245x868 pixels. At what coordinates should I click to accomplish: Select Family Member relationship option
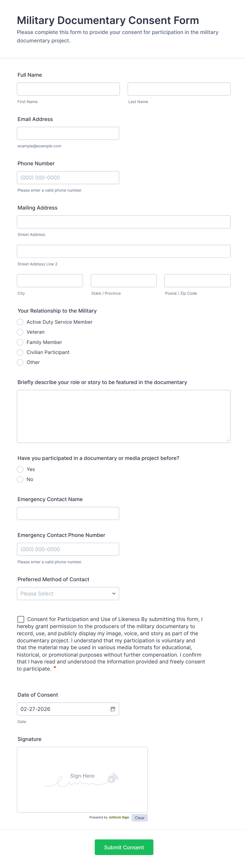pyautogui.click(x=20, y=342)
